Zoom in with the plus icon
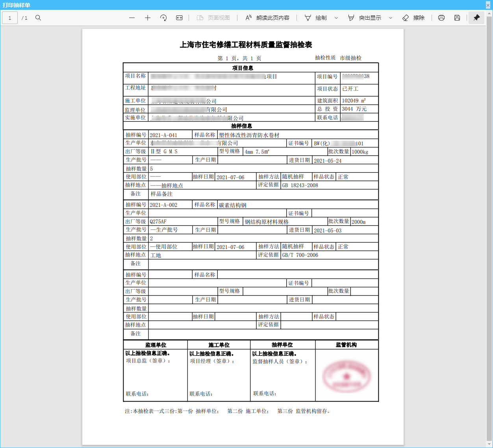The image size is (493, 448). 148,18
